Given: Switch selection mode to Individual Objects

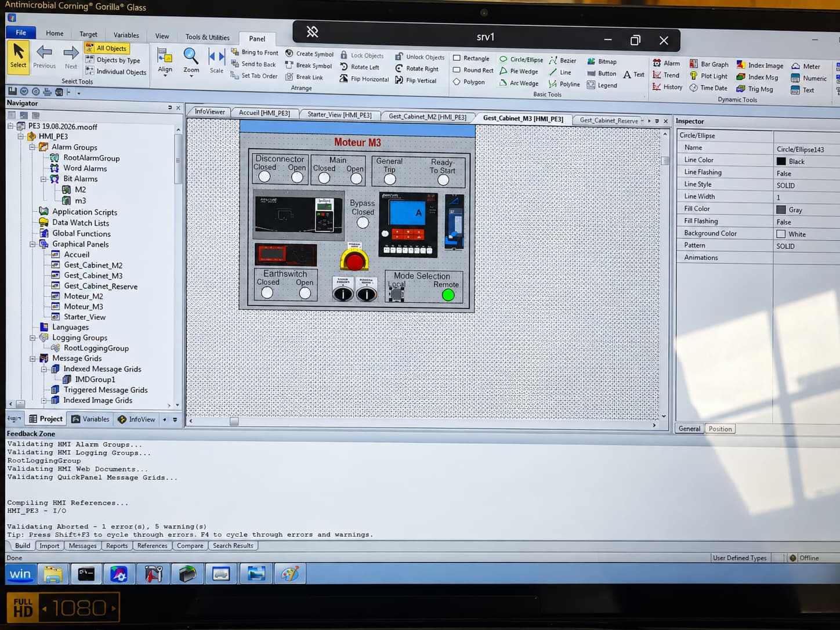Looking at the screenshot, I should click(x=116, y=71).
